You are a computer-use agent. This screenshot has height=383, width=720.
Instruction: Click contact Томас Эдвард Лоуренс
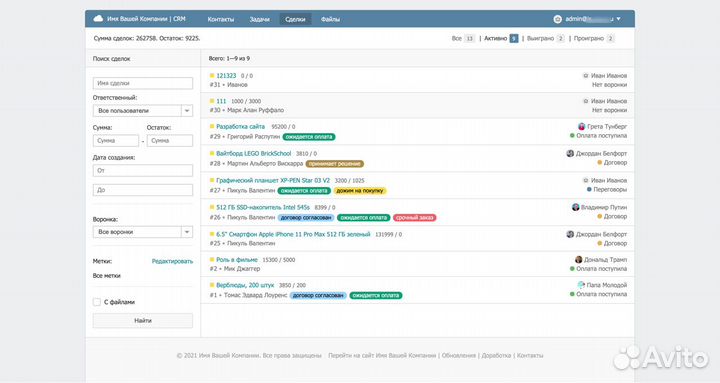pos(256,295)
